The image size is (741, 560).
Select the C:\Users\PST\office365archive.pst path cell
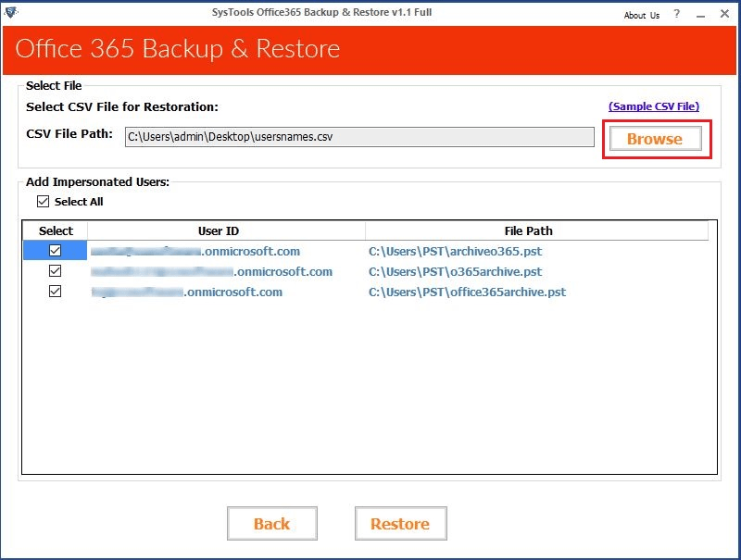[x=467, y=292]
